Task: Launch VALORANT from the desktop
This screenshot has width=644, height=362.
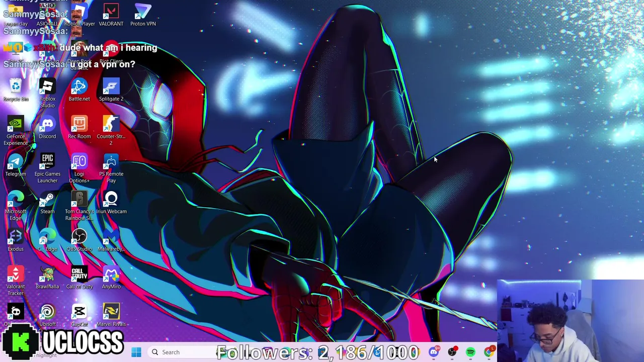Action: [x=111, y=15]
